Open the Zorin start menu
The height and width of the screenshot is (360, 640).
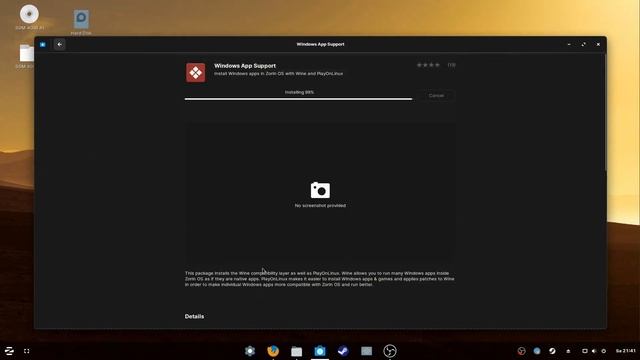coord(9,351)
